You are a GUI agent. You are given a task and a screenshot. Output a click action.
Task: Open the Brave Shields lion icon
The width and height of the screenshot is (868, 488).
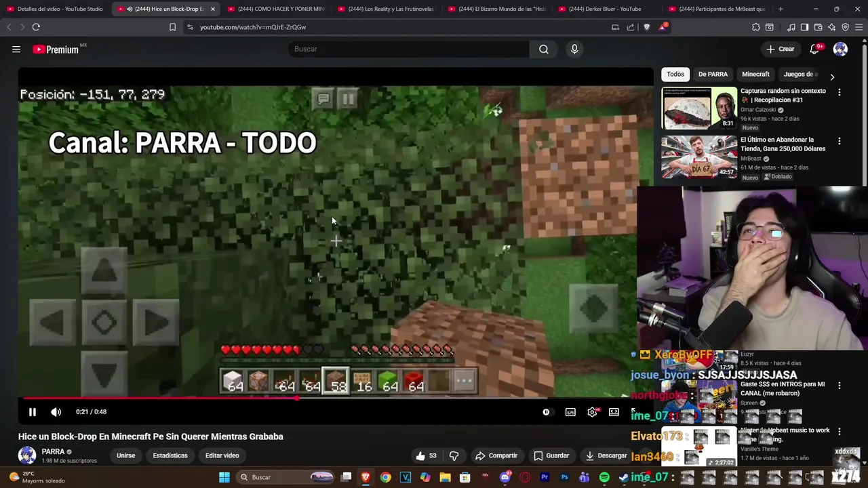coord(646,27)
